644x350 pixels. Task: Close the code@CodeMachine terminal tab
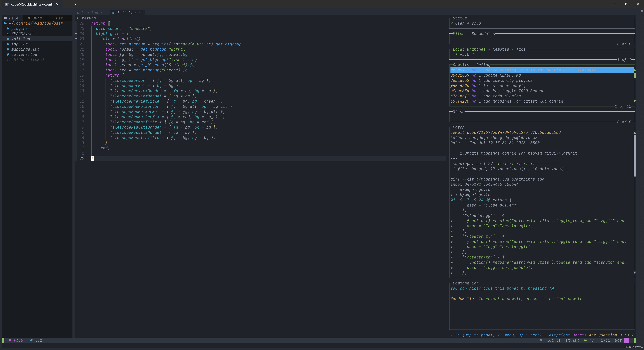[x=57, y=4]
